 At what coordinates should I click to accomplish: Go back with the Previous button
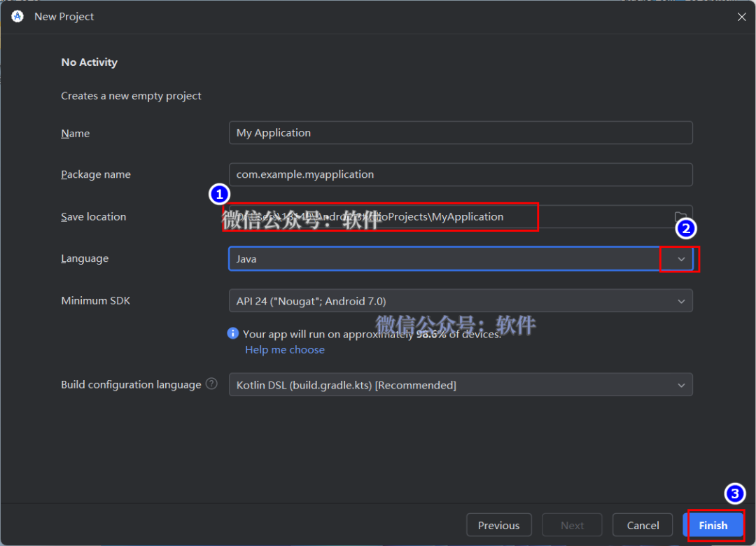tap(499, 525)
